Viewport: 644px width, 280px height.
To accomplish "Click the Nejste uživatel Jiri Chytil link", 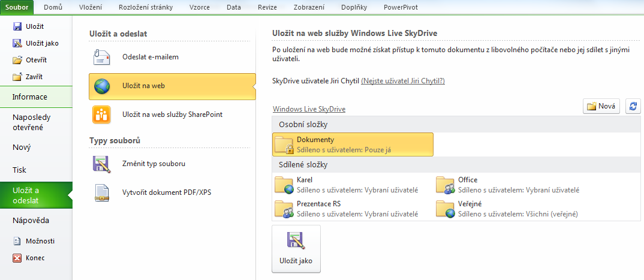I will pos(403,82).
